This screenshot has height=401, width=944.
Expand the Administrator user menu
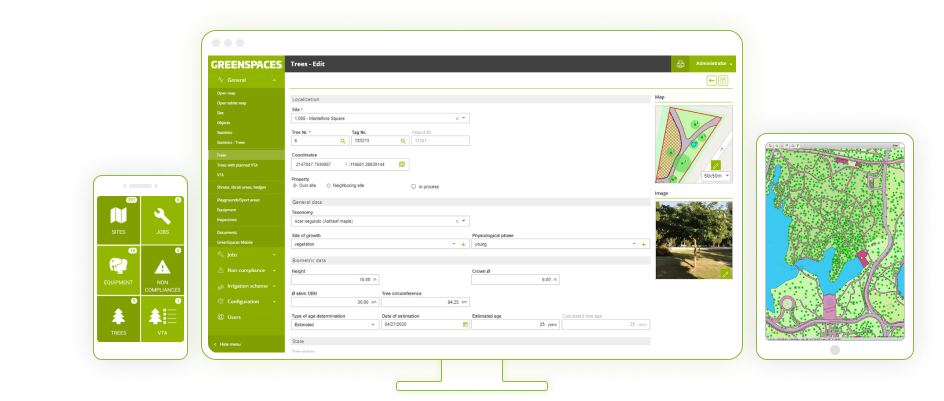[713, 64]
